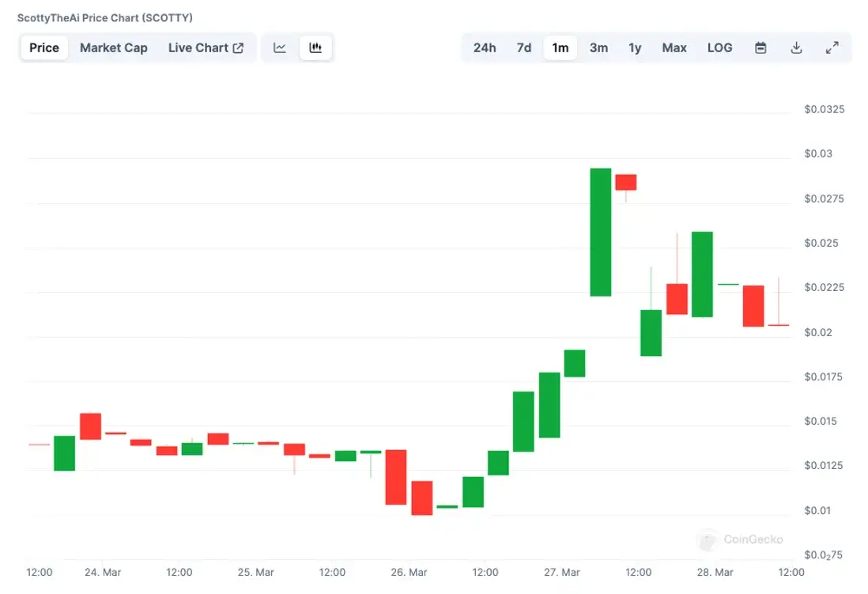
Task: Open the calendar date range picker
Action: 760,47
